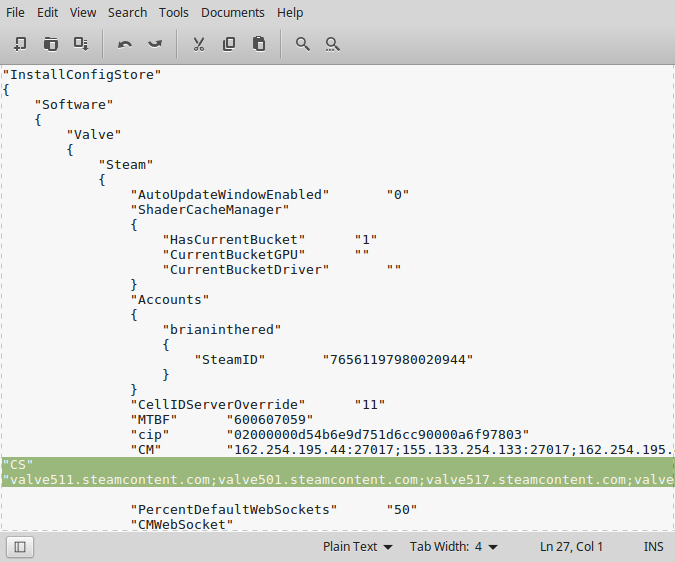This screenshot has height=562, width=675.
Task: Click the "CM" key
Action: click(x=146, y=450)
